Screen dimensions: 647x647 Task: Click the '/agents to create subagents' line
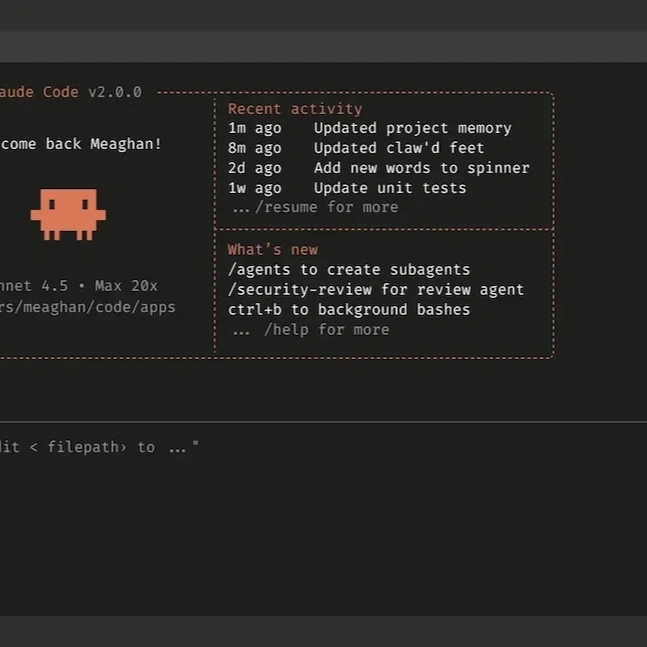(349, 270)
